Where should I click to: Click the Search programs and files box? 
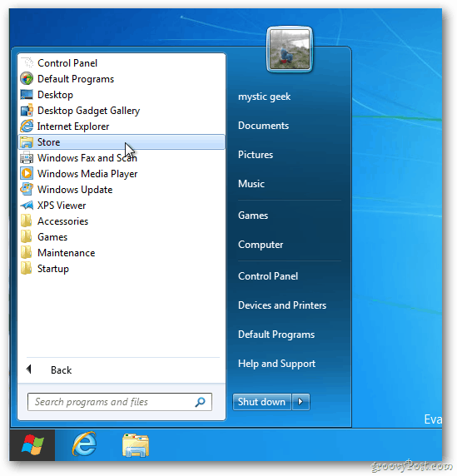(120, 402)
